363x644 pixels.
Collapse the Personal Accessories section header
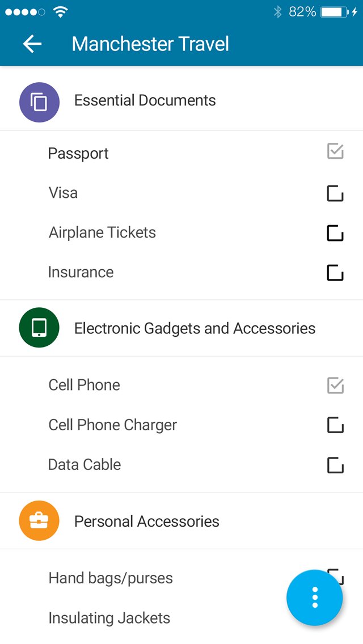181,521
